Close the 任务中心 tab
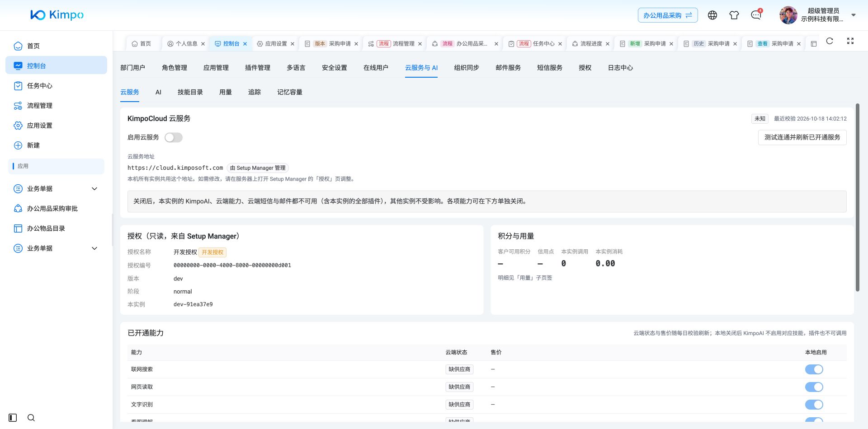The height and width of the screenshot is (429, 868). coord(560,44)
